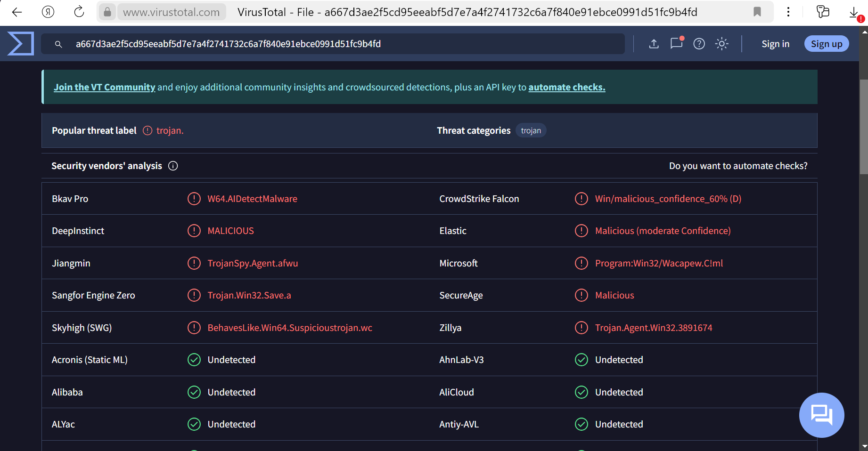The image size is (868, 451).
Task: Open the upload file icon
Action: 654,44
